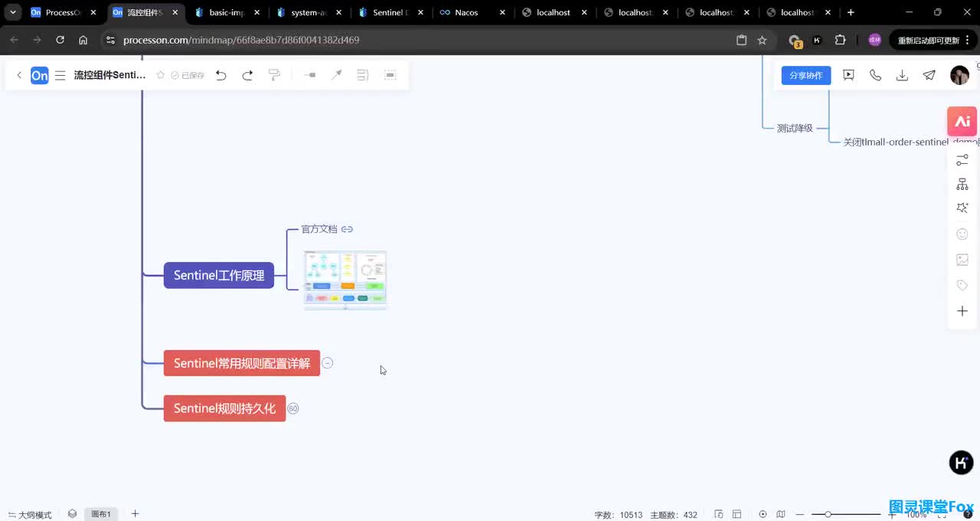Screen dimensions: 980x521
Task: Collapse the Sentinel常用规则配置详解 branch
Action: click(327, 363)
